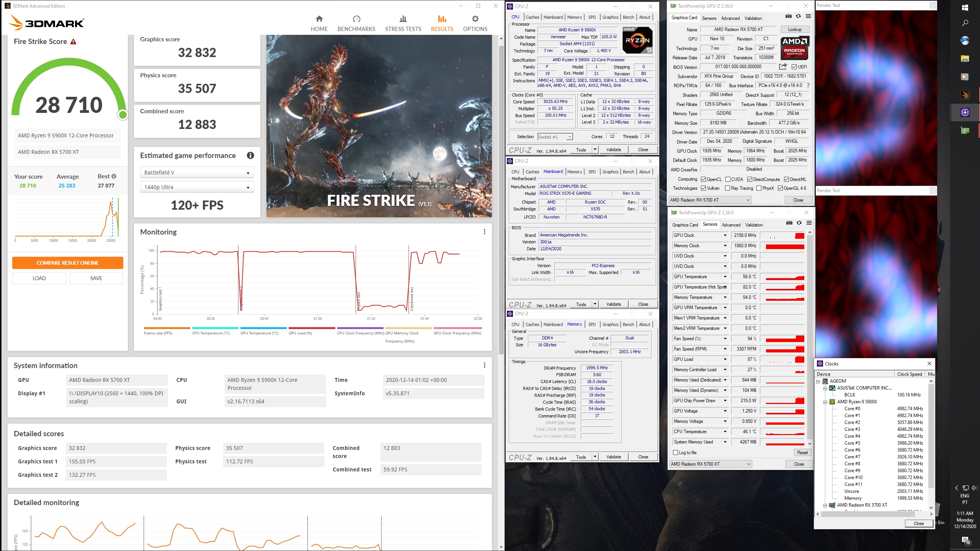Click camera icon in GPU-Z Sensors window

[x=789, y=223]
